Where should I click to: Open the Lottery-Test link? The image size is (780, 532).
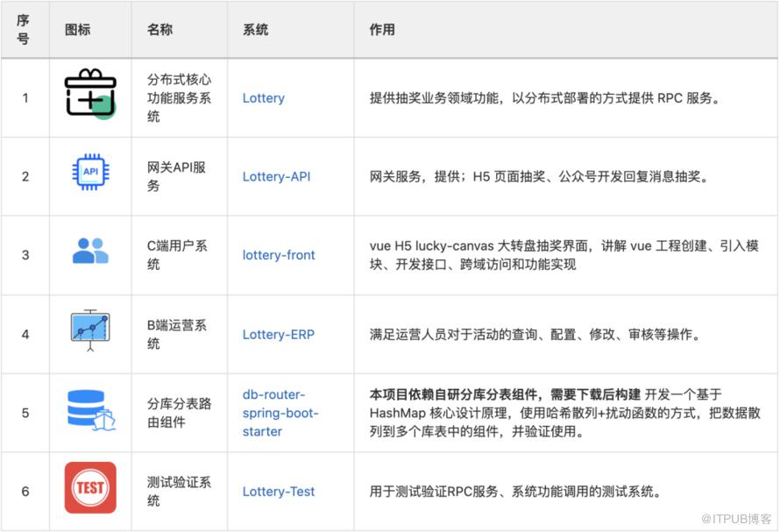tap(279, 492)
